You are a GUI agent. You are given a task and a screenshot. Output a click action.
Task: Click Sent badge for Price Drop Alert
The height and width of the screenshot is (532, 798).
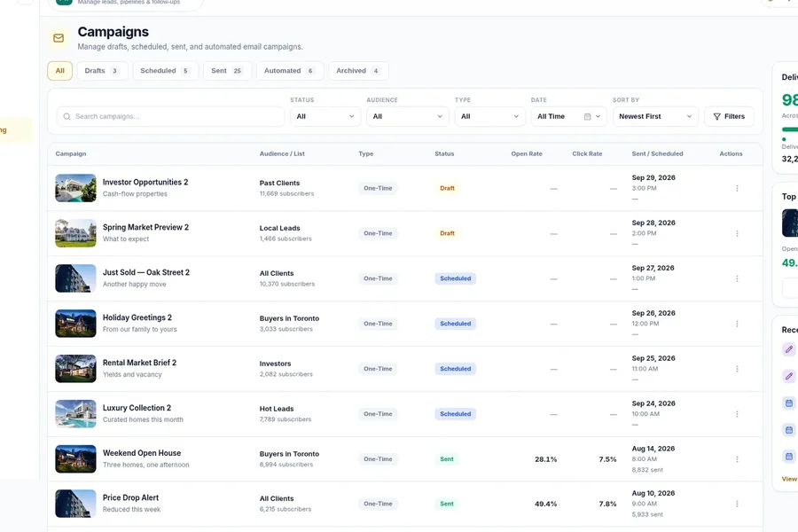(x=447, y=504)
